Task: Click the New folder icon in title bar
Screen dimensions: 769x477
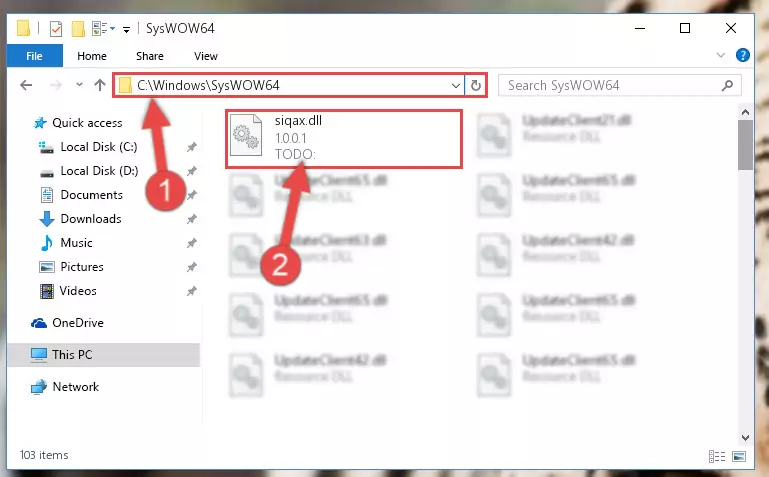Action: pyautogui.click(x=78, y=29)
